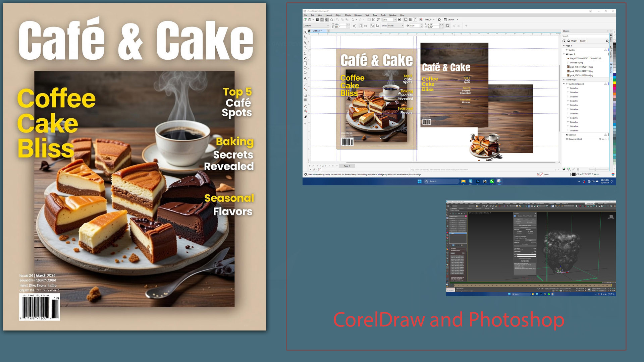Screen dimensions: 644x362
Task: Toggle lock icon on Guides layer
Action: pyautogui.click(x=605, y=50)
